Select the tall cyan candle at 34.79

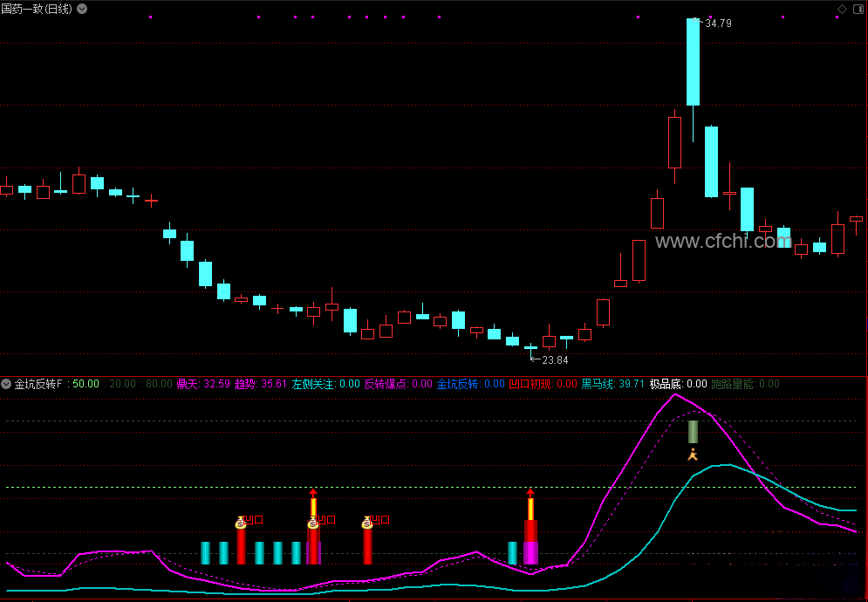(693, 62)
